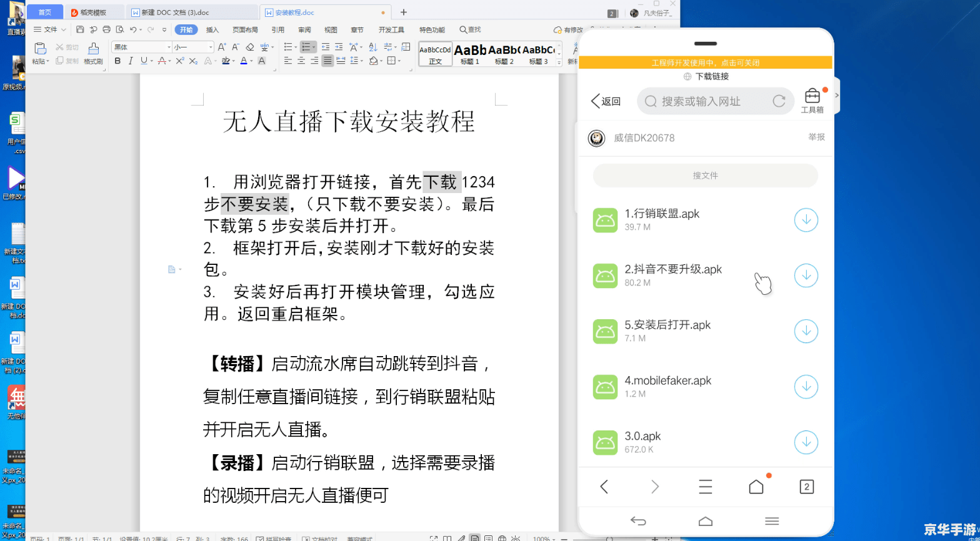Apply superscript X² formatting
The image size is (980, 541).
(x=179, y=61)
